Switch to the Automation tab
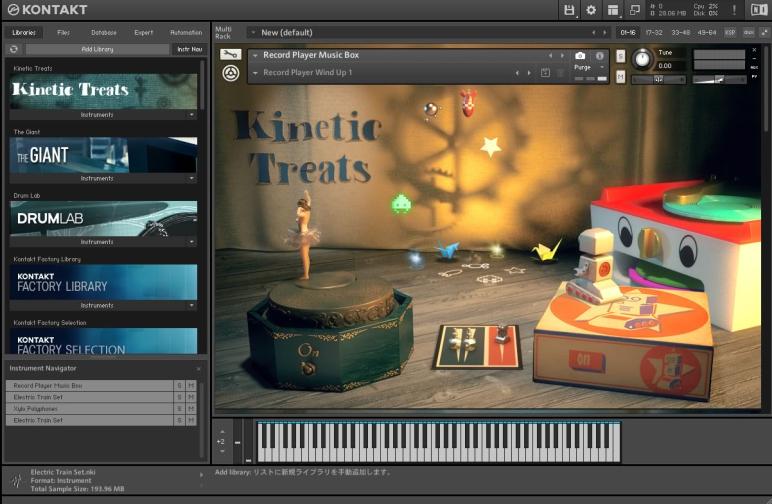This screenshot has width=772, height=504. coord(186,32)
